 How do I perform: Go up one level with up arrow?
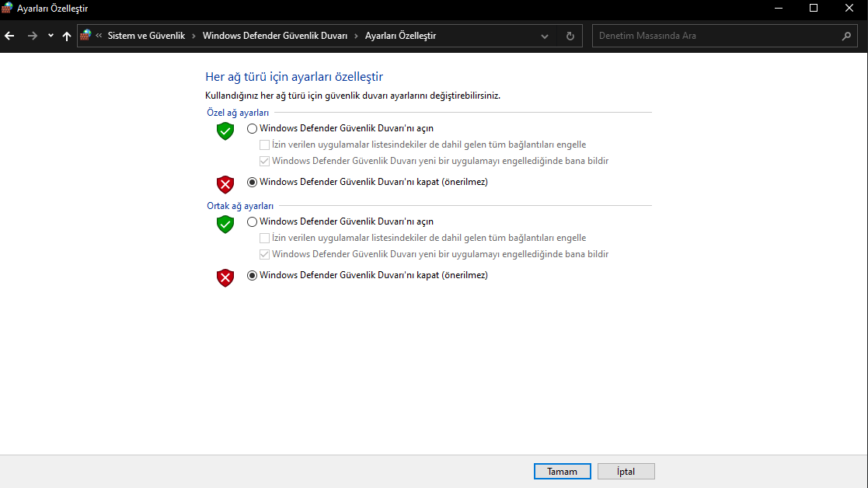(x=66, y=36)
